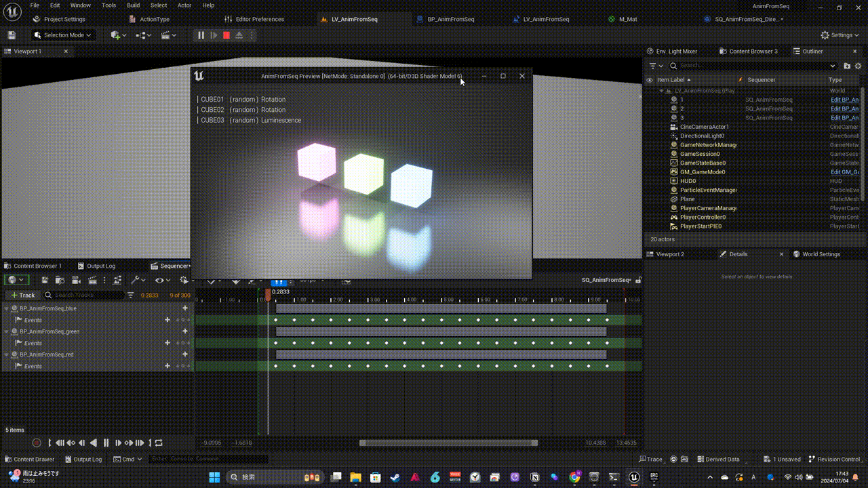Pause the play-in-editor session

point(201,35)
